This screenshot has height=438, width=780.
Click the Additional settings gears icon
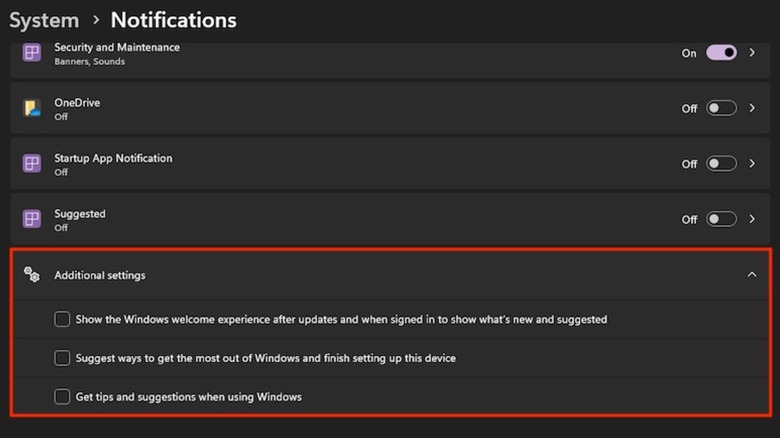32,274
